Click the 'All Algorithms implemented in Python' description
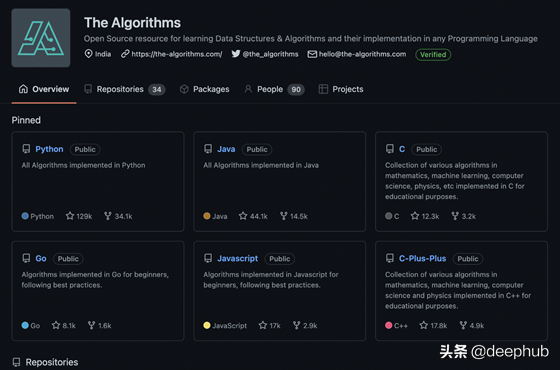The width and height of the screenshot is (560, 370). tap(83, 165)
